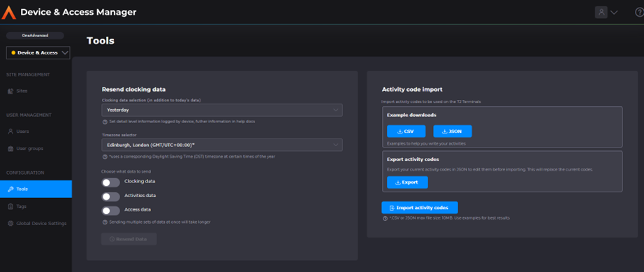
Task: Click the CONFIGURATION section label
Action: pyautogui.click(x=25, y=173)
